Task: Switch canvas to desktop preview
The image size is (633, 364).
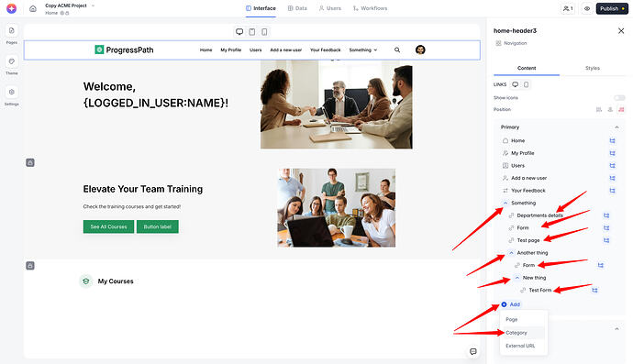Action: coord(239,32)
